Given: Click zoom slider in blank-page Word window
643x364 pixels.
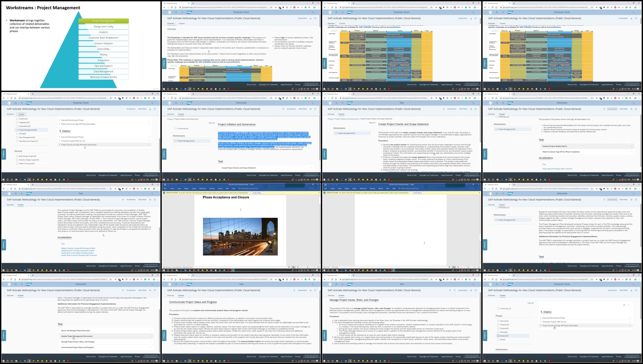Looking at the screenshot, I should [468, 267].
